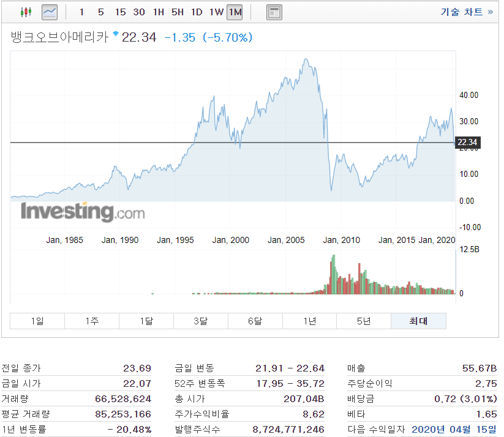Click the 평균 거래량 value 85,253,166
The image size is (504, 437).
pyautogui.click(x=123, y=414)
